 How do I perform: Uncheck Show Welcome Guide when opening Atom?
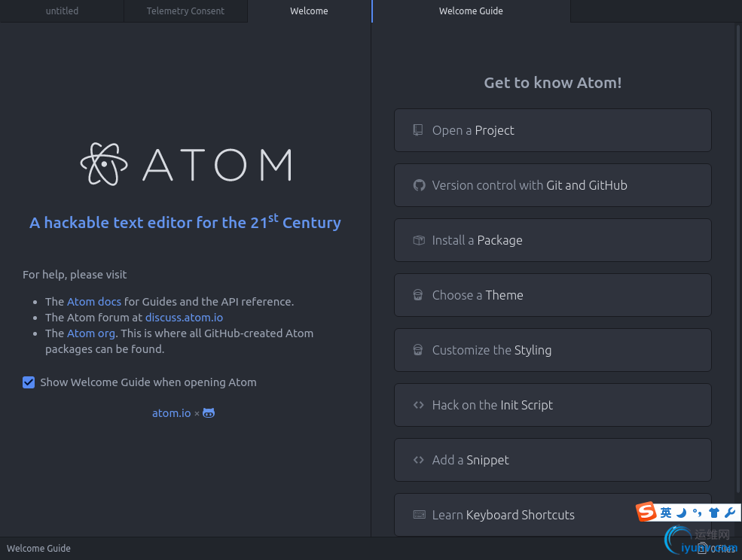pos(29,382)
